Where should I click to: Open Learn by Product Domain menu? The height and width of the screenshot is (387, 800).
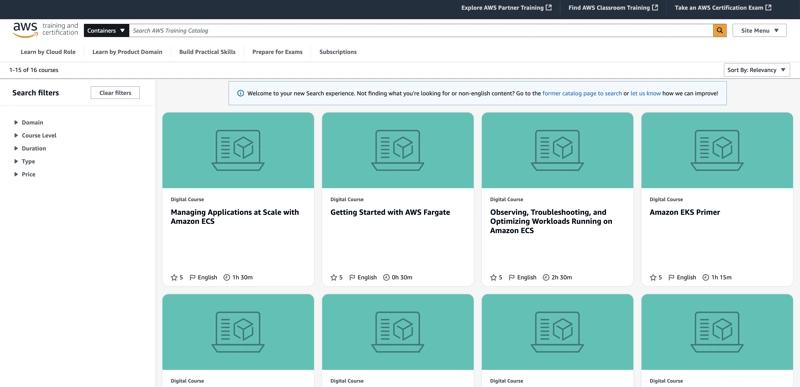click(128, 52)
